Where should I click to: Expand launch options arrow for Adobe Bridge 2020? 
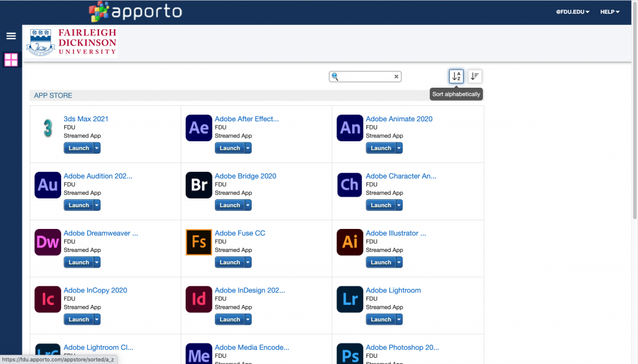[x=248, y=205]
